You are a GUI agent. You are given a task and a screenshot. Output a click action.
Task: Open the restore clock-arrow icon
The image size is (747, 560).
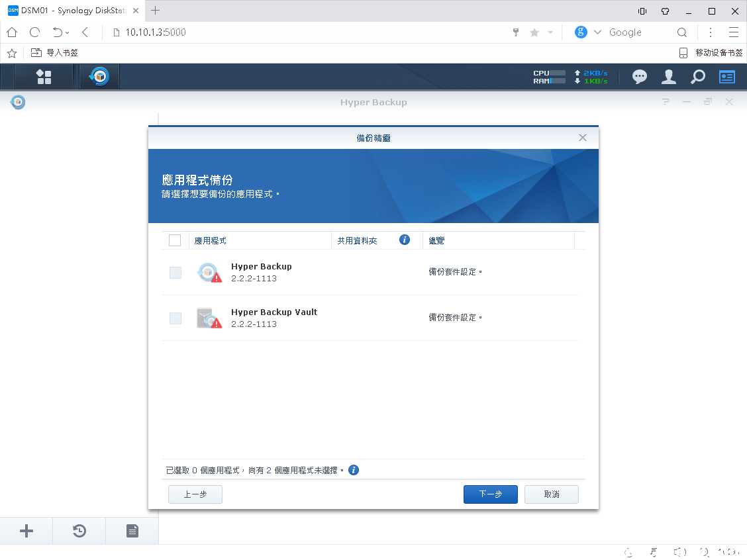click(x=79, y=531)
